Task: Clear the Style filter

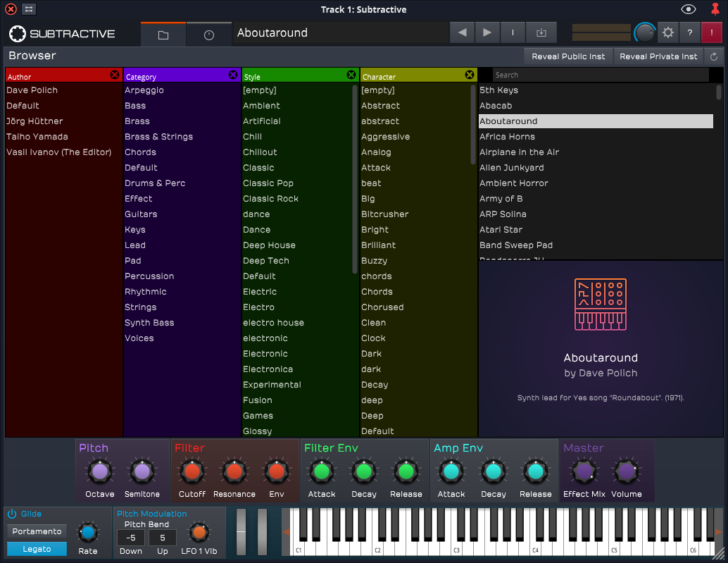Action: tap(351, 75)
